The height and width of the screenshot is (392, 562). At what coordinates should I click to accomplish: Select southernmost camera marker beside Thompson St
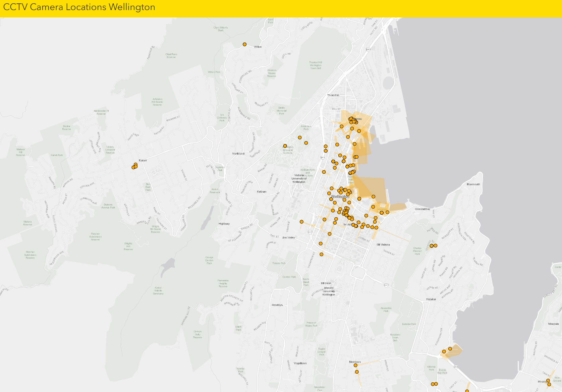(x=321, y=254)
